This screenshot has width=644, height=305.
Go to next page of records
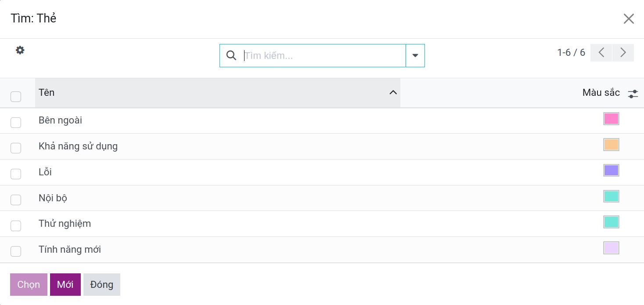pyautogui.click(x=623, y=53)
